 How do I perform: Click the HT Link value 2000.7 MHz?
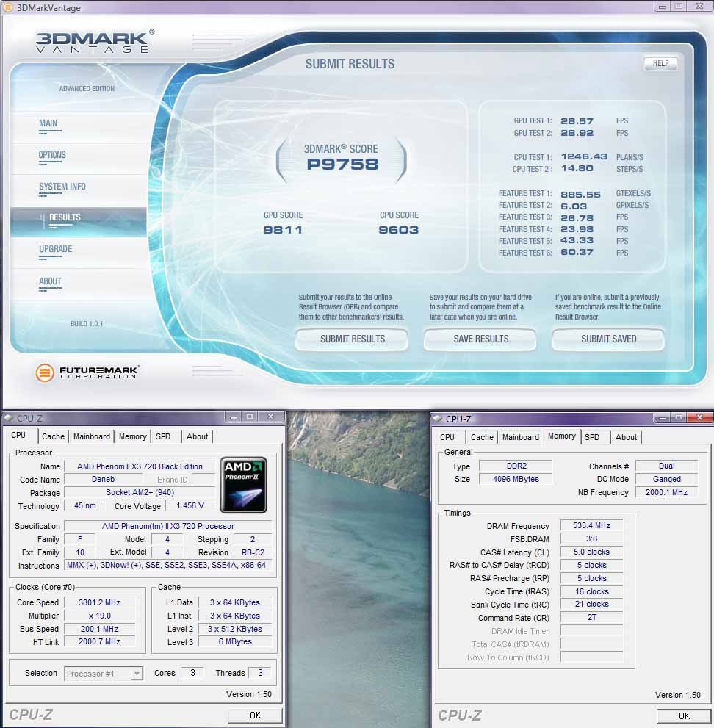coord(99,641)
